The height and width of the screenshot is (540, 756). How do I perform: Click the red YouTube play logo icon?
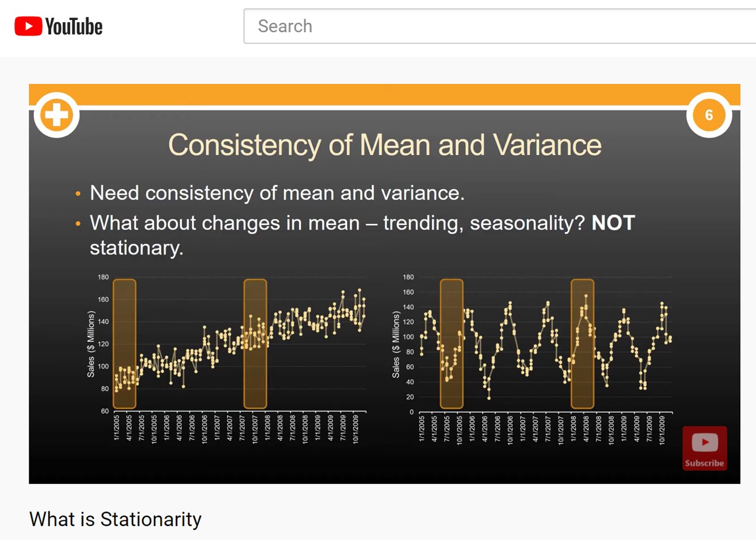point(28,26)
